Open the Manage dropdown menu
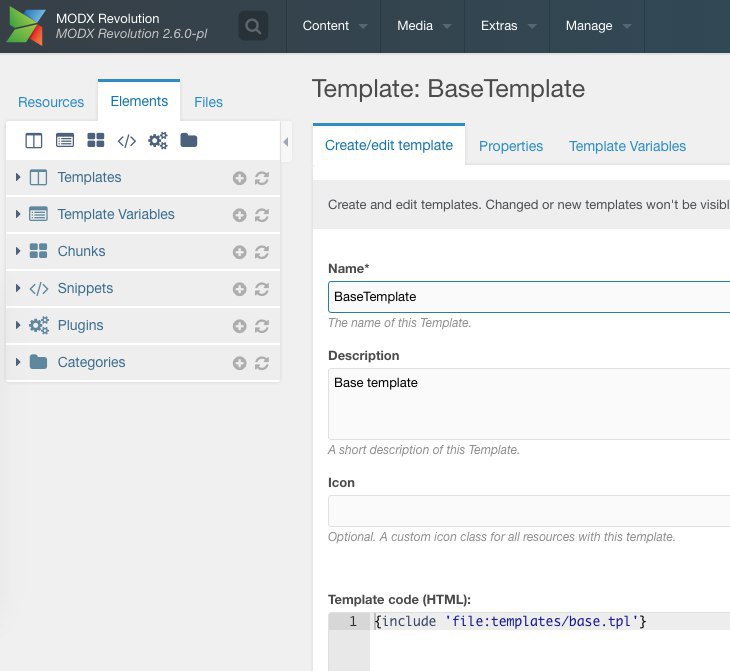This screenshot has width=730, height=671. click(x=597, y=26)
